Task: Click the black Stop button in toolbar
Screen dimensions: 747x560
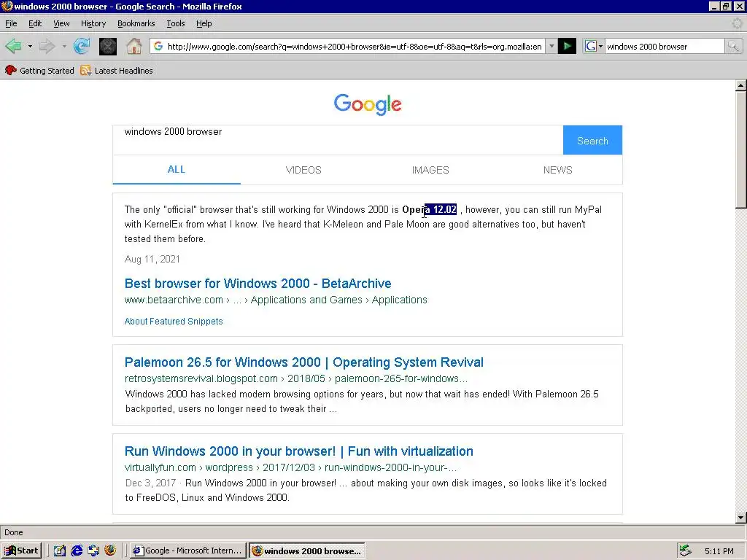Action: (108, 46)
